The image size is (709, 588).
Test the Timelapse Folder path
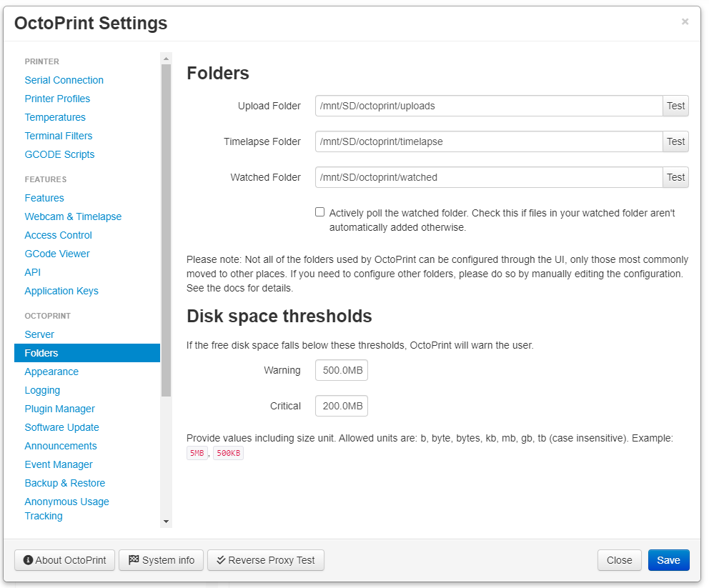pos(675,141)
